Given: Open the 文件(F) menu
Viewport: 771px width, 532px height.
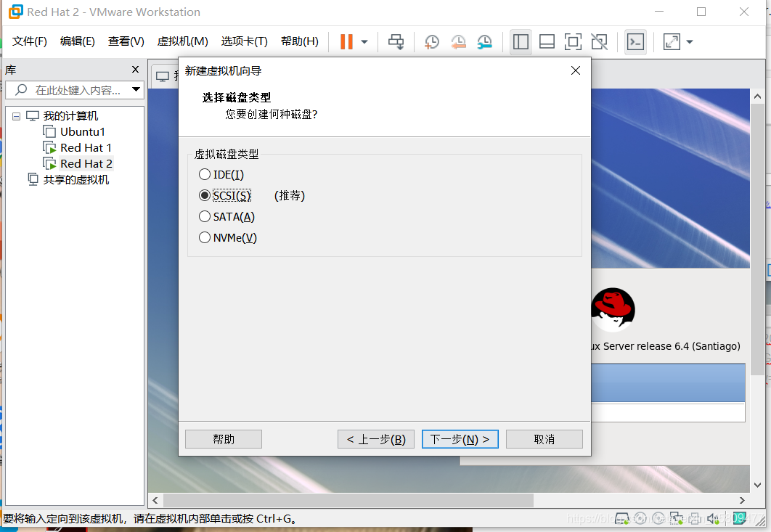Looking at the screenshot, I should (x=30, y=41).
